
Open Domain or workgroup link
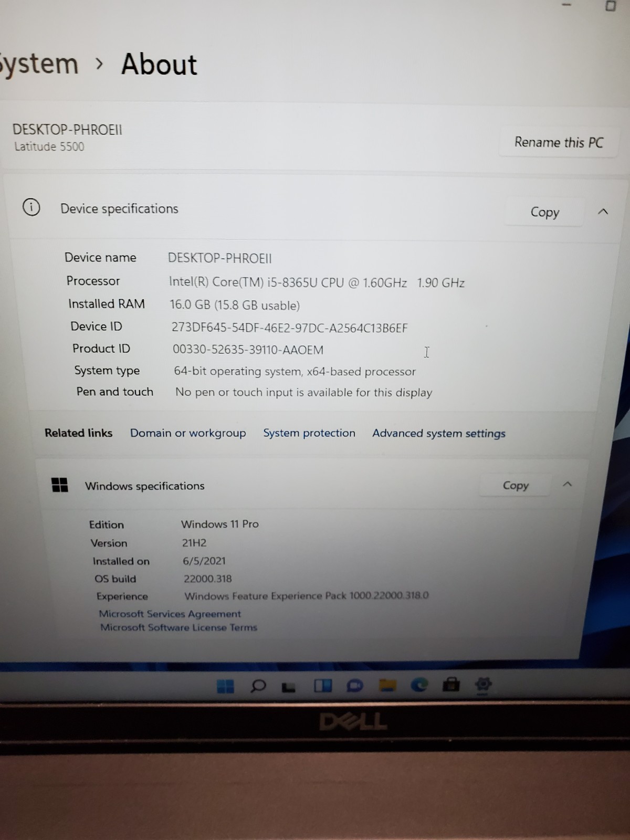point(188,433)
